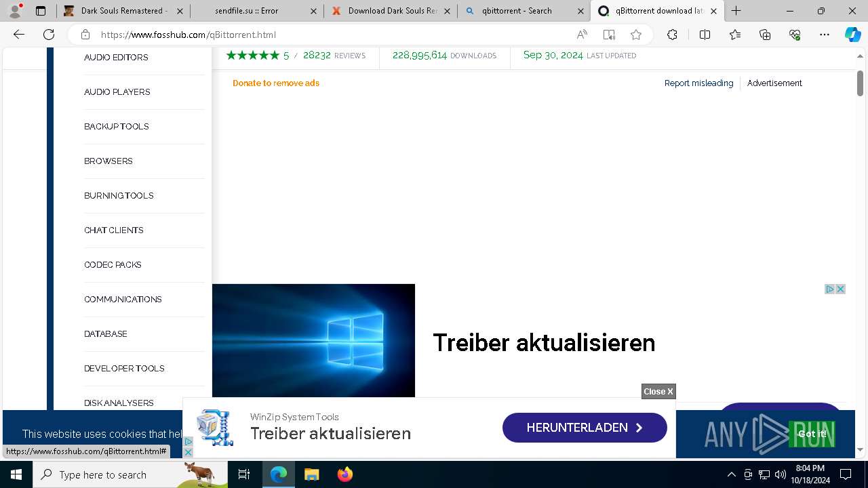This screenshot has width=868, height=488.
Task: Click the Type here to search box
Action: (130, 474)
